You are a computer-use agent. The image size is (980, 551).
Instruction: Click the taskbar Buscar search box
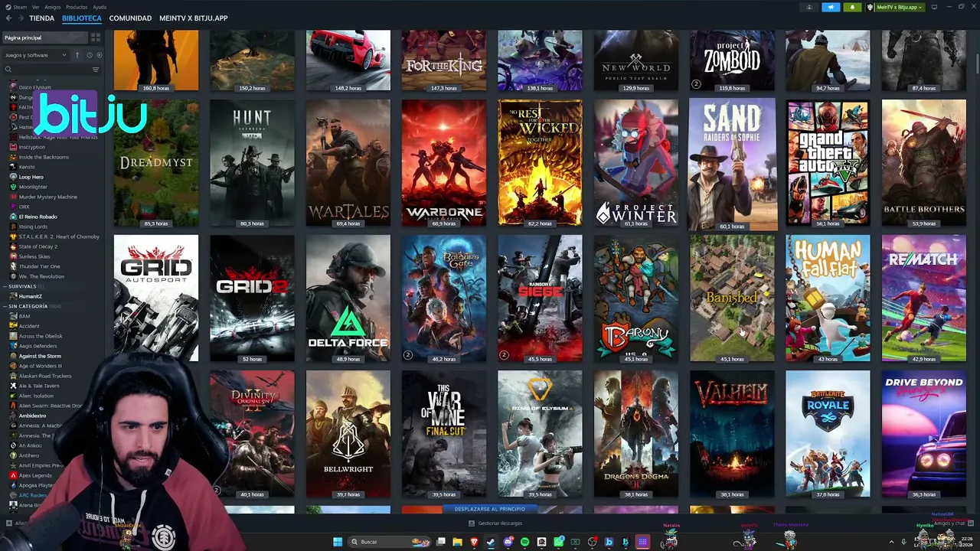click(x=390, y=542)
